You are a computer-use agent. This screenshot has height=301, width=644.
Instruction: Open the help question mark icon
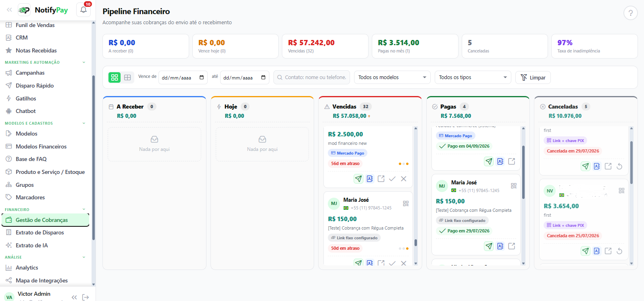pyautogui.click(x=631, y=13)
